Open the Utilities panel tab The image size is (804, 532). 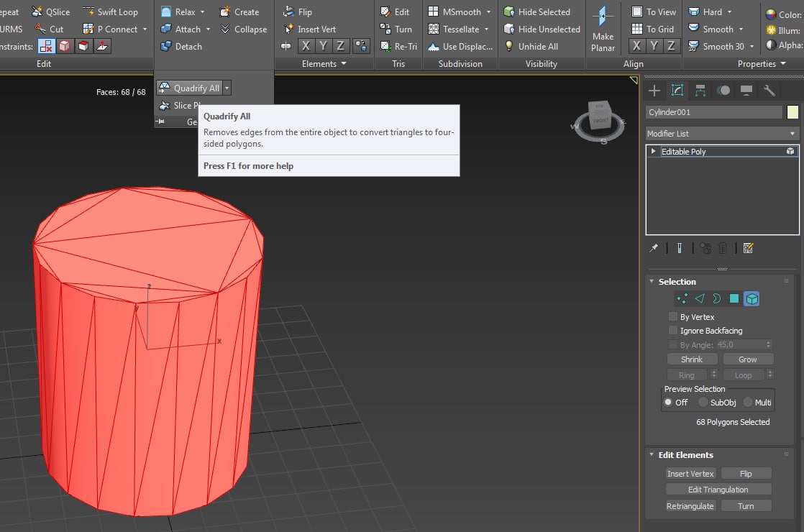click(769, 91)
